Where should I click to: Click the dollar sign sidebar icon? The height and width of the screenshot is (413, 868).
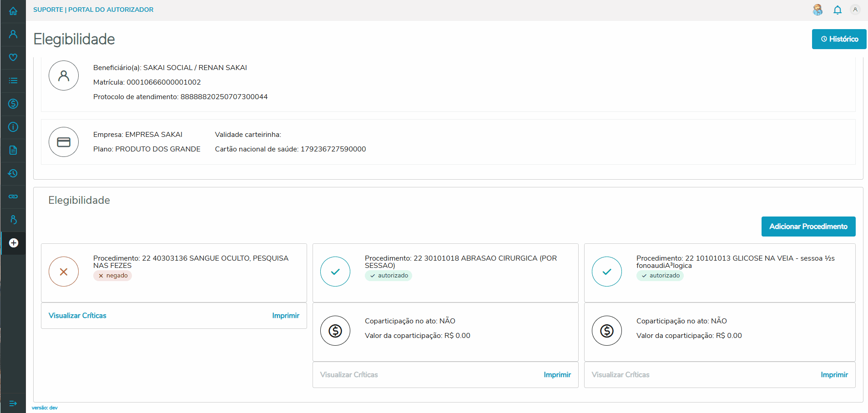pos(13,104)
